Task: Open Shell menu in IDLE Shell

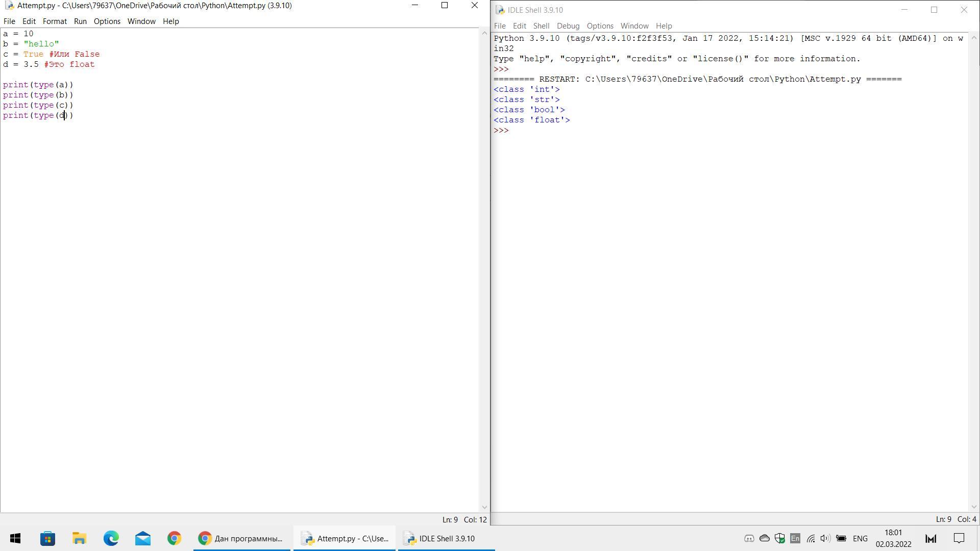Action: (541, 26)
